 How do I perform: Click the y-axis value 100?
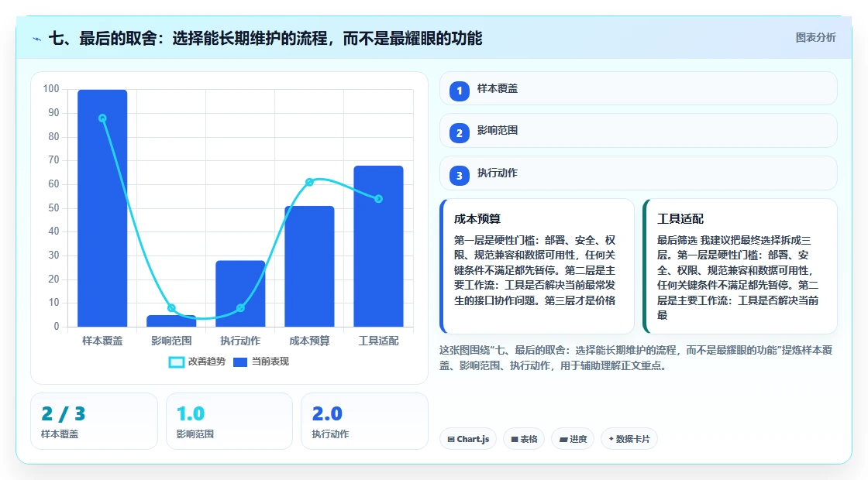click(x=51, y=89)
